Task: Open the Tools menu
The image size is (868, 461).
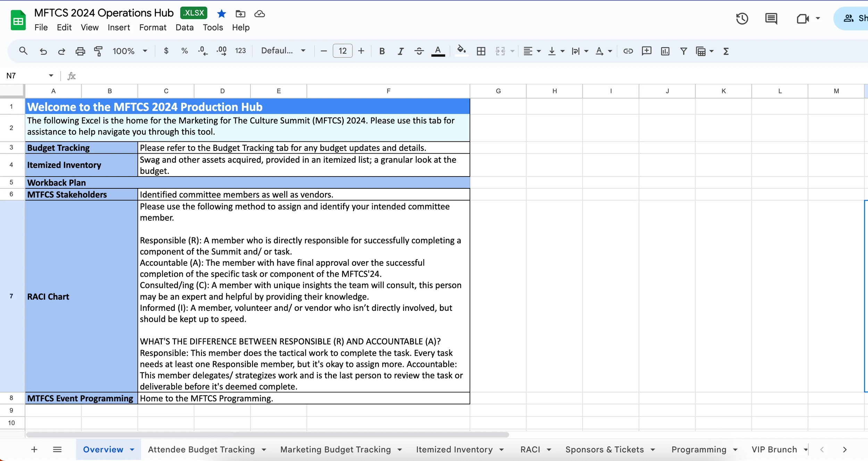Action: click(213, 27)
